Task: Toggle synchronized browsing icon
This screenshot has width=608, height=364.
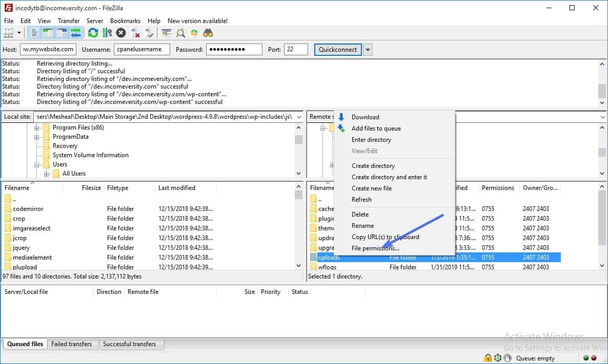Action: pyautogui.click(x=194, y=33)
